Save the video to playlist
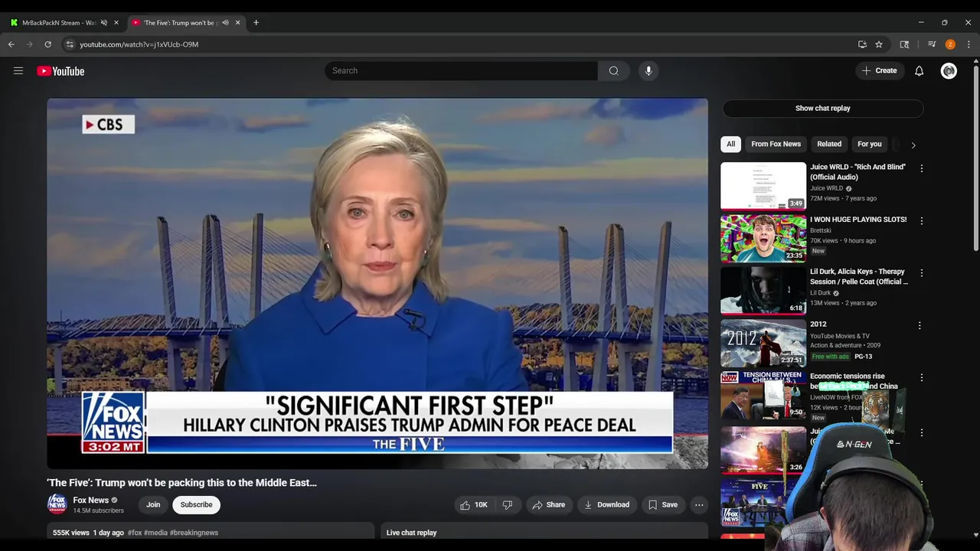 pos(662,505)
